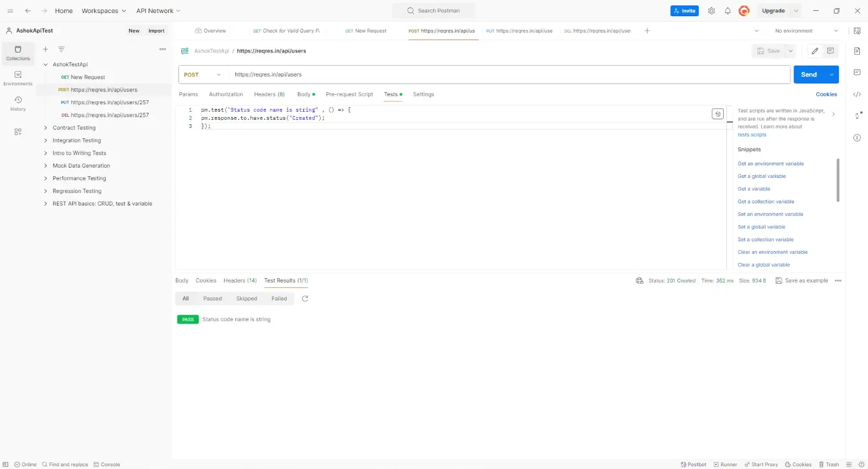The height and width of the screenshot is (469, 868).
Task: Switch to the Headers (8) tab
Action: 269,94
